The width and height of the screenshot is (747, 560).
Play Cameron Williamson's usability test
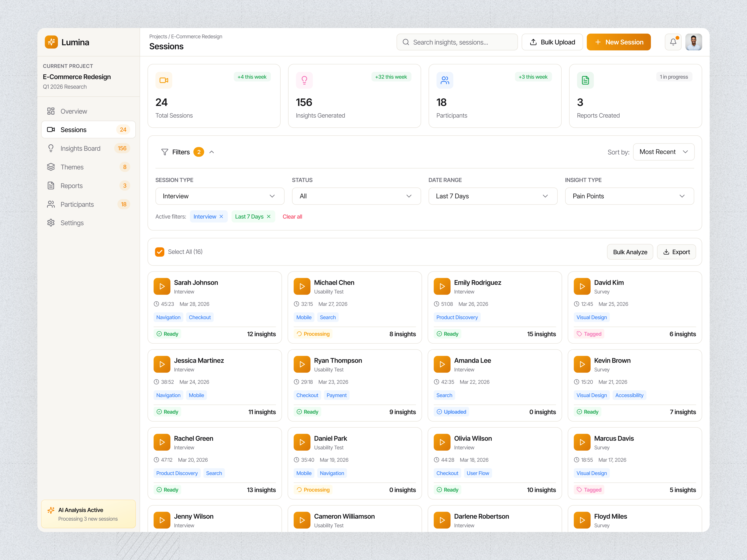point(302,520)
